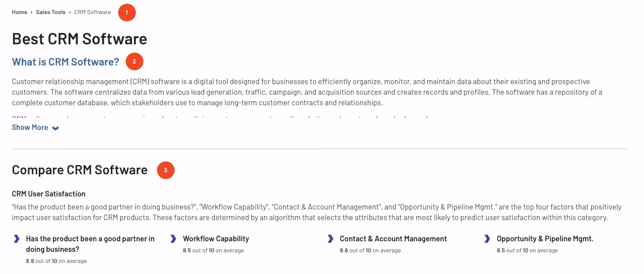Click the CRM User Satisfaction subheading

coord(48,194)
